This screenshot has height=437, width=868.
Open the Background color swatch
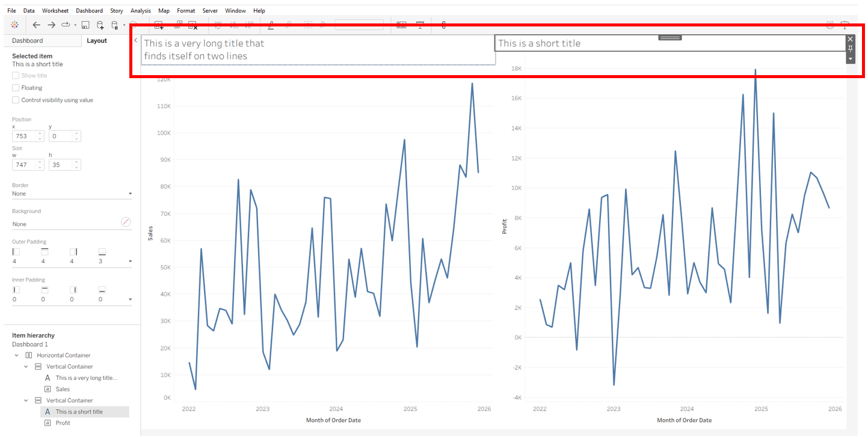pos(126,222)
